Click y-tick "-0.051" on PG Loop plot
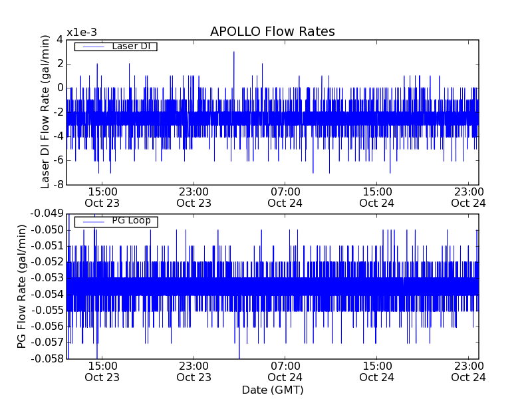 pos(47,246)
